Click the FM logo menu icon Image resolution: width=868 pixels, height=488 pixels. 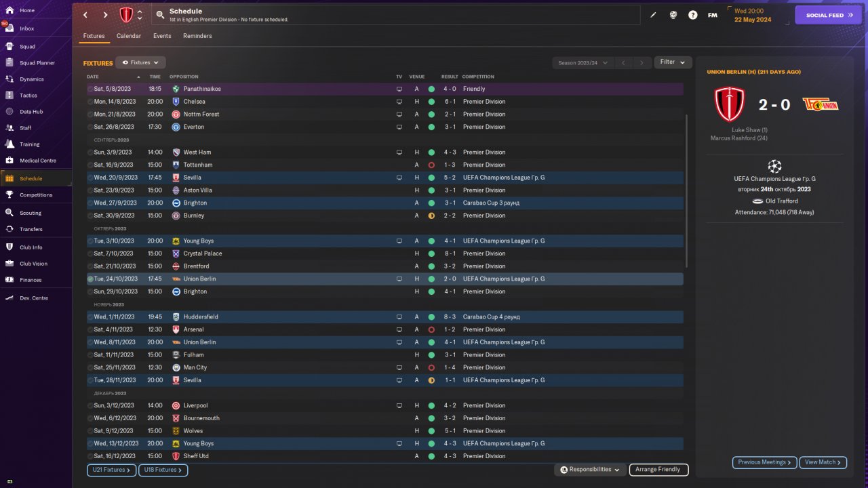pyautogui.click(x=712, y=15)
